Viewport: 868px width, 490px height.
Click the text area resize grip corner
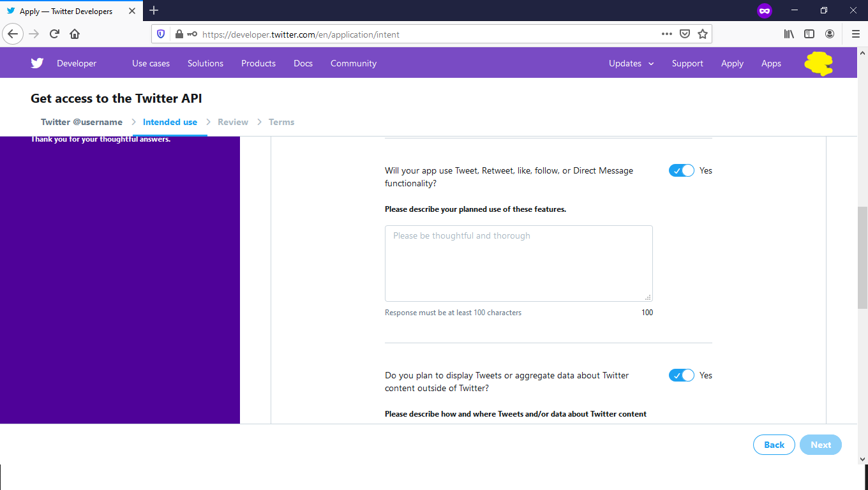[x=648, y=297]
